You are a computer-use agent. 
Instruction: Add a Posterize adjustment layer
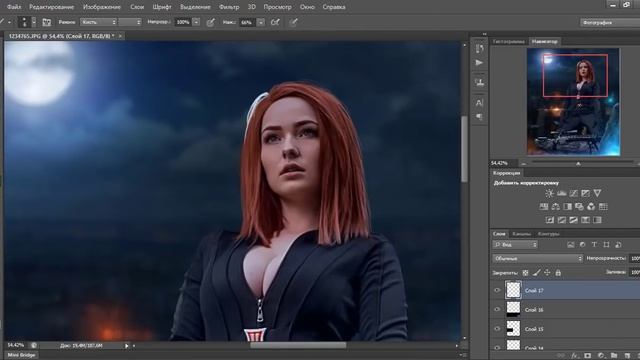562,220
